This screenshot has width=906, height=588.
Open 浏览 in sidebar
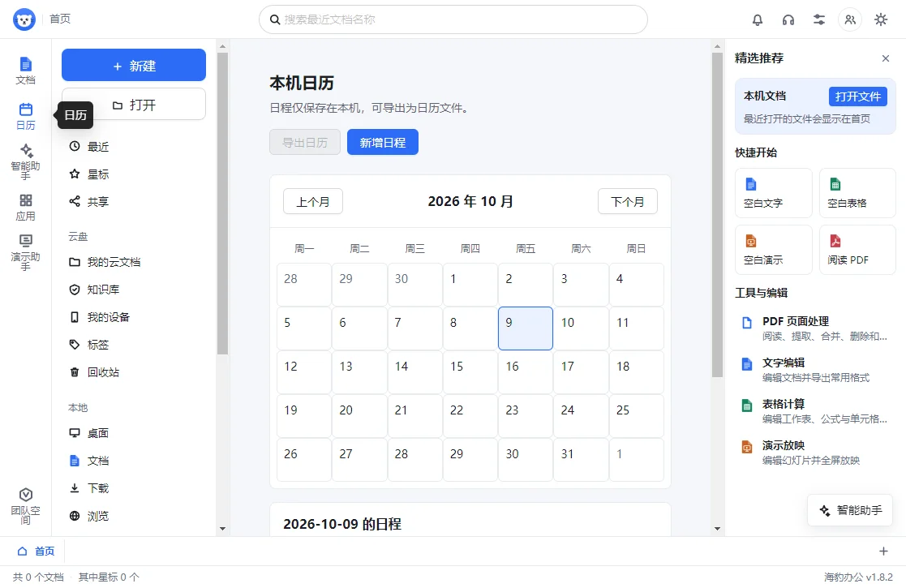(x=135, y=516)
